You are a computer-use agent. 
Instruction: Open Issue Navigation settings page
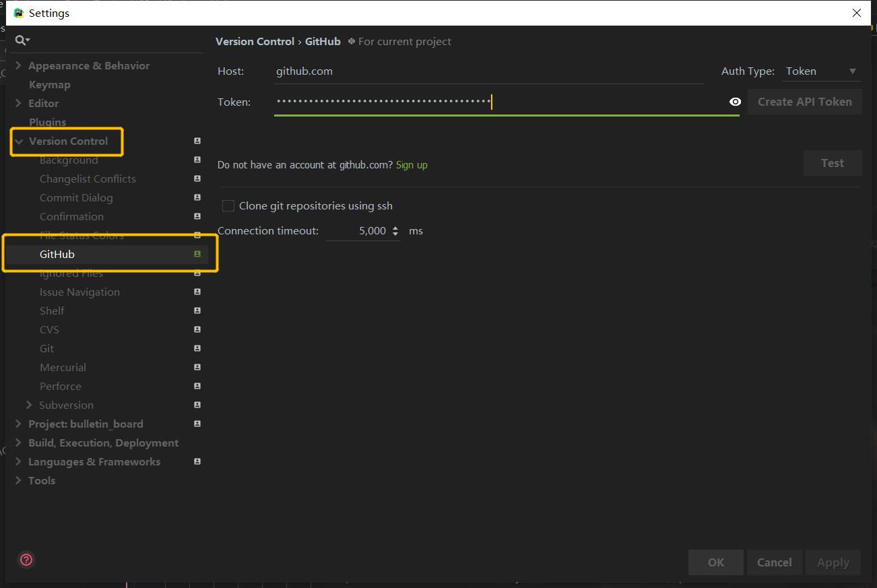tap(79, 292)
